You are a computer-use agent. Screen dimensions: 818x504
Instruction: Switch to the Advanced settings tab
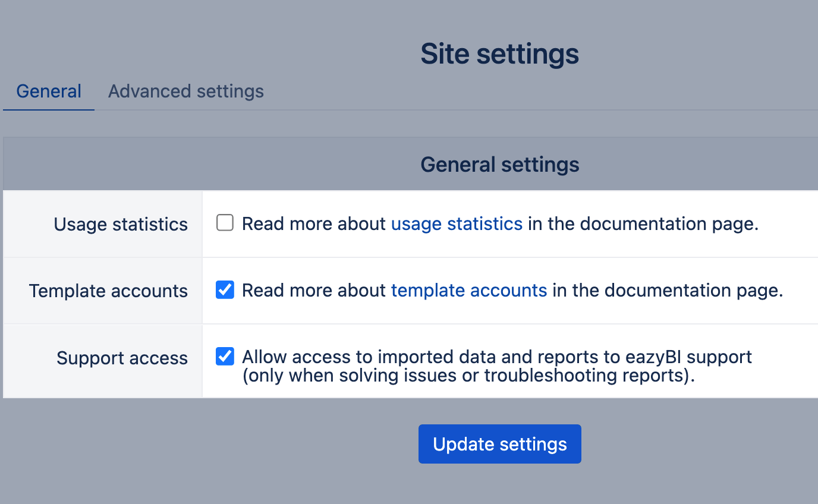point(185,91)
